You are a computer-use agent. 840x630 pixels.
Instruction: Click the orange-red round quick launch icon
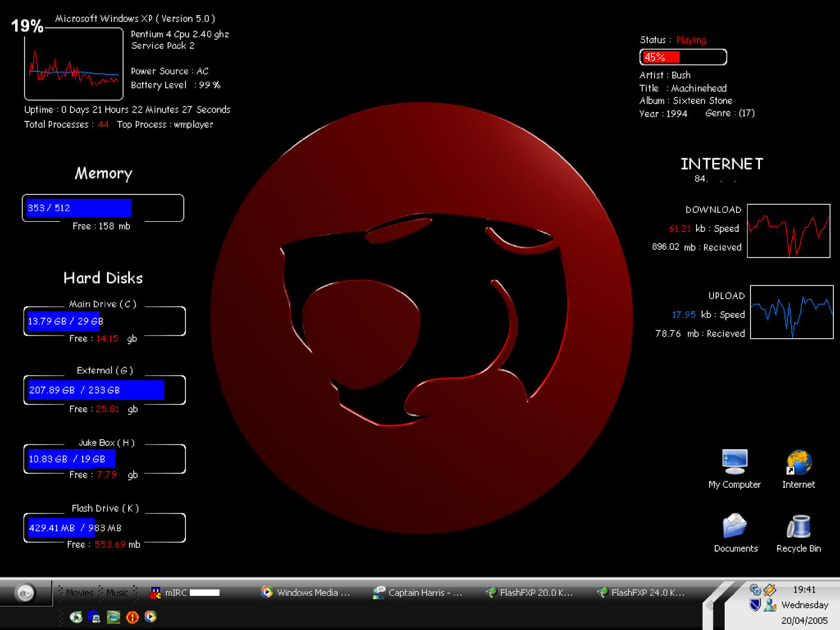click(132, 617)
